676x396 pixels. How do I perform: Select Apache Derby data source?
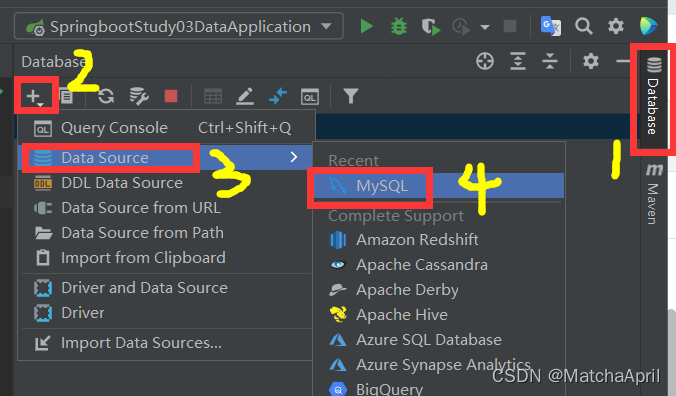click(x=439, y=290)
